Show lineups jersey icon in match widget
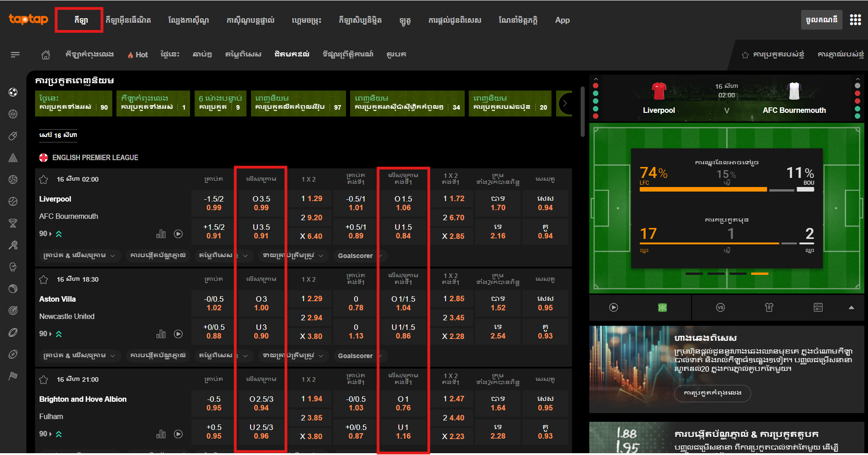868x455 pixels. (x=769, y=308)
